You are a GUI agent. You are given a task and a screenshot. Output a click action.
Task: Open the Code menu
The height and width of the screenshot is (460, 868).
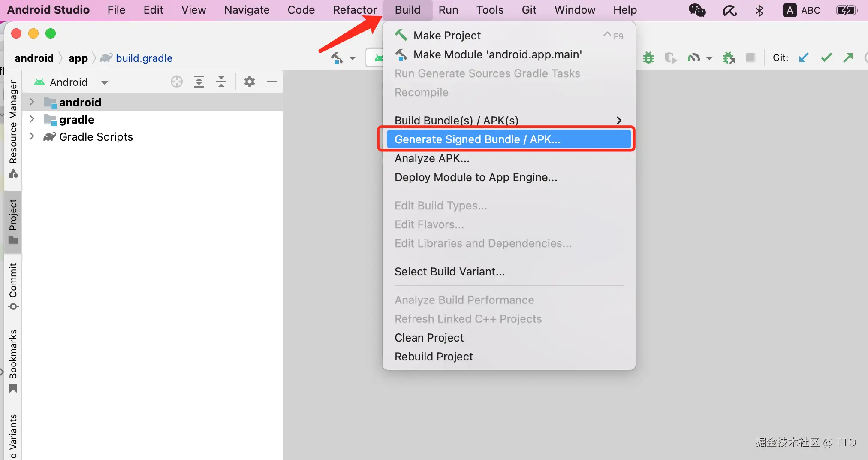[301, 10]
